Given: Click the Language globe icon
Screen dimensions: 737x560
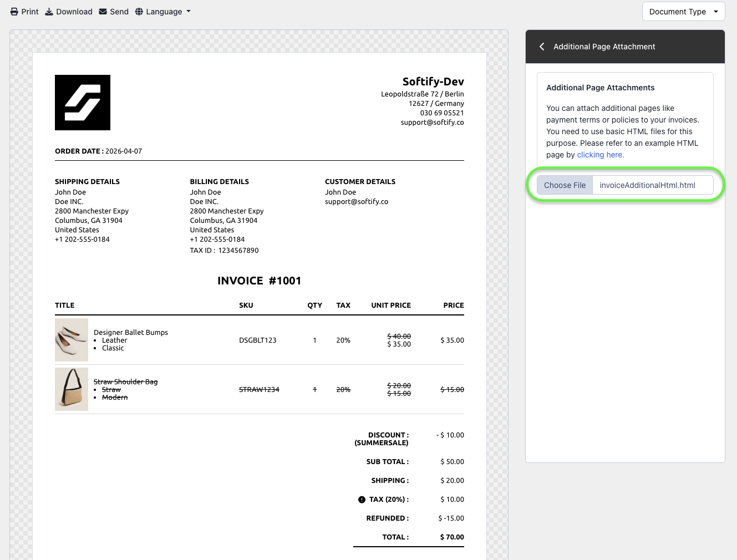Looking at the screenshot, I should (x=139, y=12).
